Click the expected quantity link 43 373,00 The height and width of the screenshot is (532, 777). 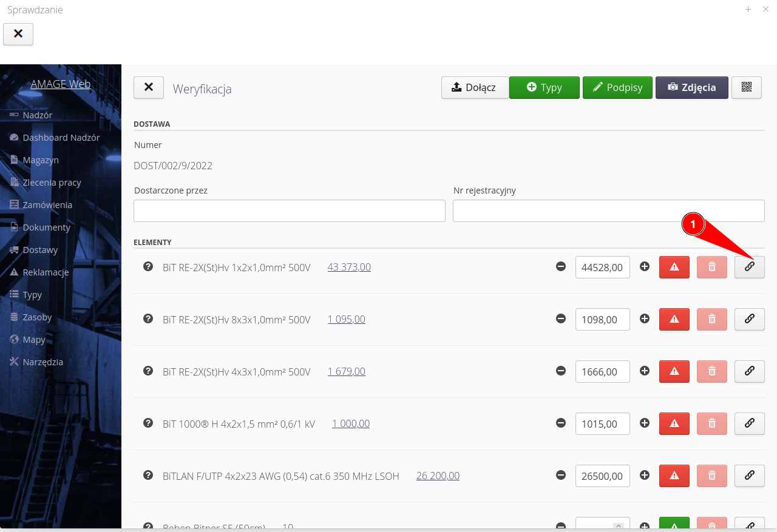349,267
